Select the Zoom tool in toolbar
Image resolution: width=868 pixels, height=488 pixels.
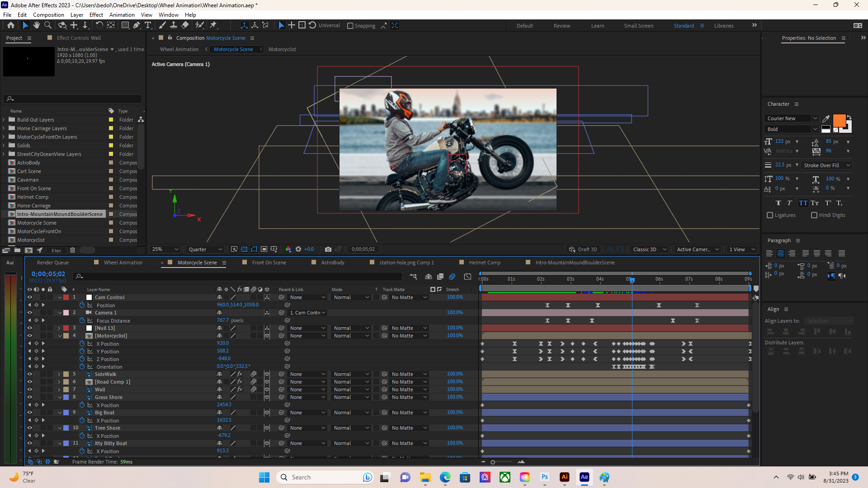(47, 25)
